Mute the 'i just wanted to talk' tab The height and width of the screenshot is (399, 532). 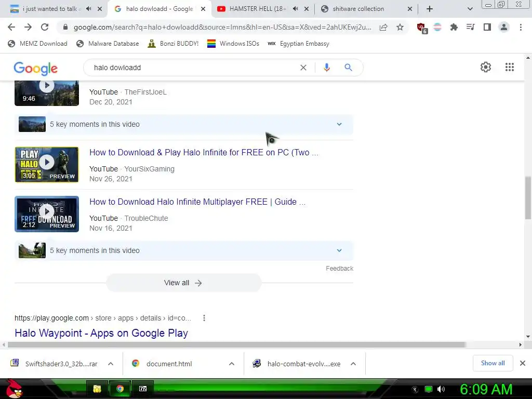coord(88,9)
